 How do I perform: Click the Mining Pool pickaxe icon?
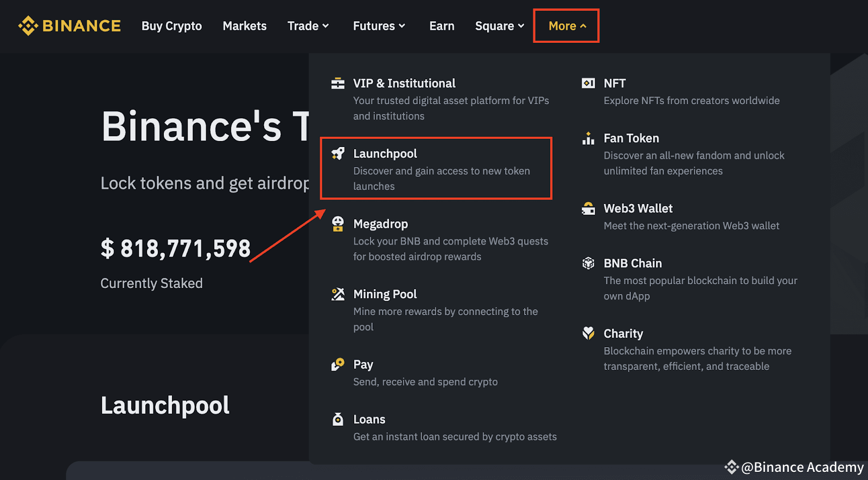[x=338, y=294]
